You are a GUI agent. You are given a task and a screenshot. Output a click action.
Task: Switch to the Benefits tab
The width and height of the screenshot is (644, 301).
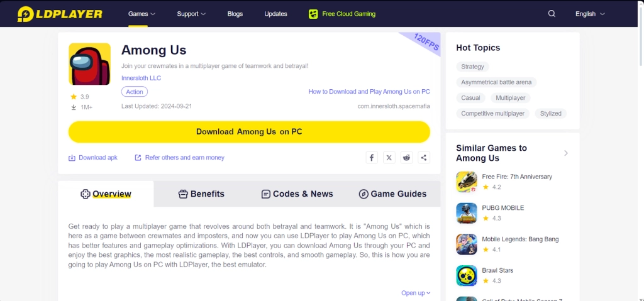[x=201, y=194]
